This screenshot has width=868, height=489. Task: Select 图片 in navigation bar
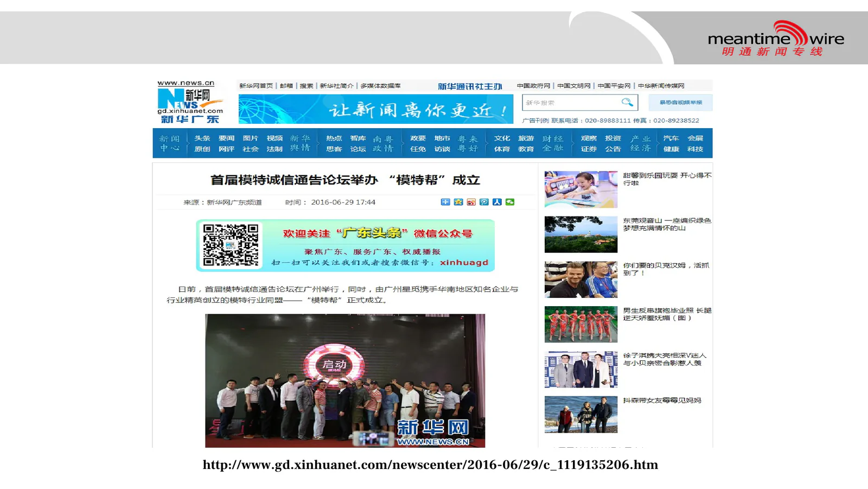(251, 138)
